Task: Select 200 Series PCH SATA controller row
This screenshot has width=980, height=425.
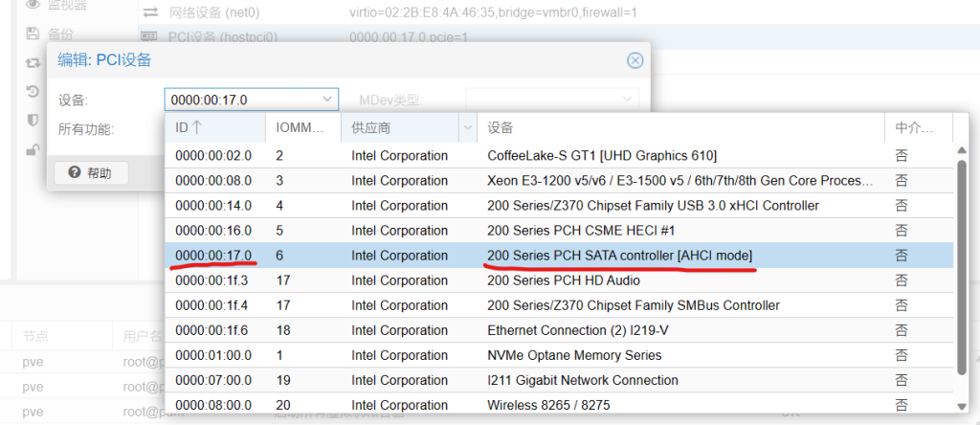Action: 619,256
